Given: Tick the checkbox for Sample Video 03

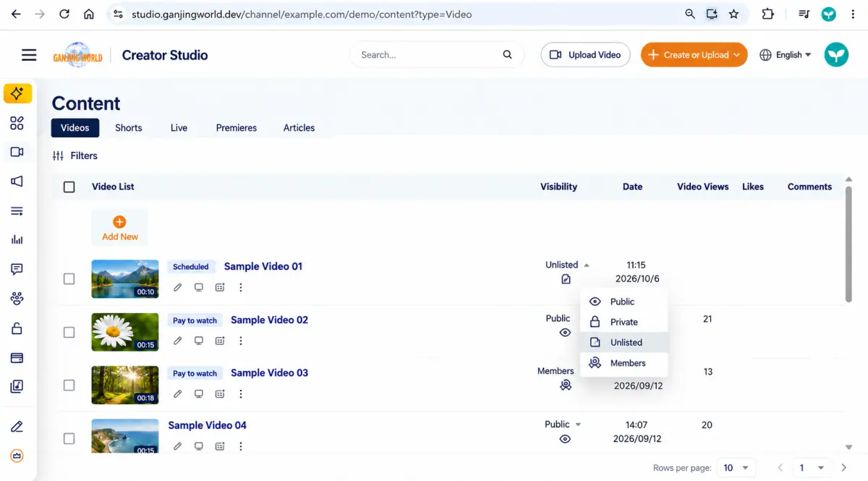Looking at the screenshot, I should (x=69, y=386).
